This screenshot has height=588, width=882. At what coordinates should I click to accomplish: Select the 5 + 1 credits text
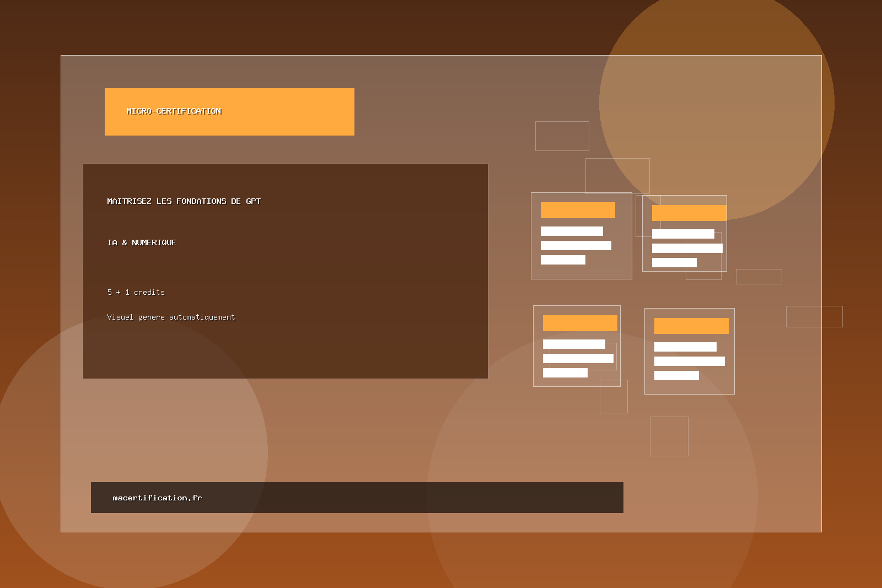coord(136,293)
